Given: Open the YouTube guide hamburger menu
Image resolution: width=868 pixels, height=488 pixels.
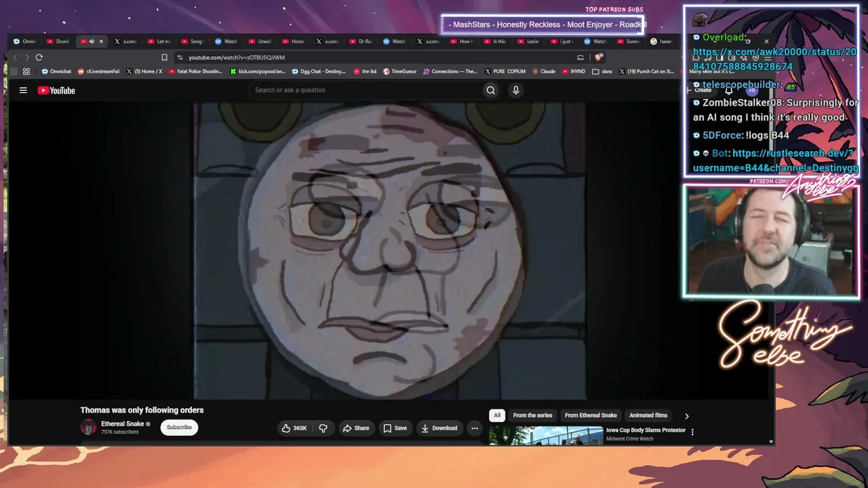Looking at the screenshot, I should tap(23, 90).
